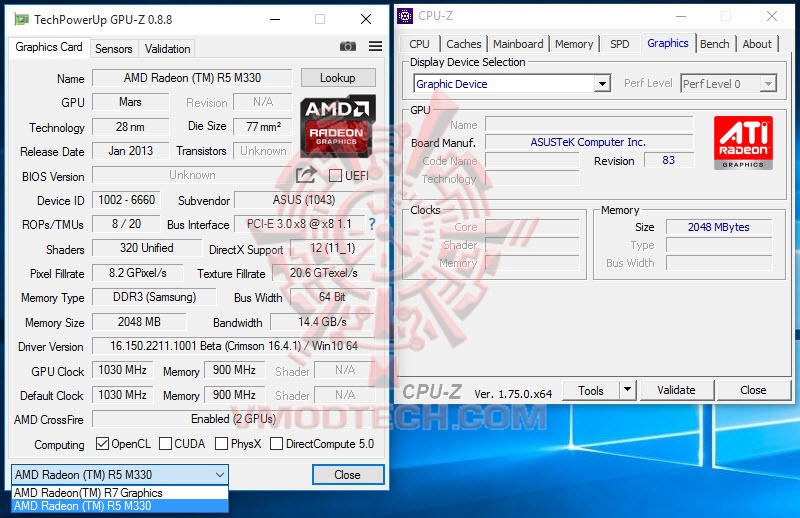
Task: Click the DirectX Support 12 (11_1) value
Action: point(333,248)
